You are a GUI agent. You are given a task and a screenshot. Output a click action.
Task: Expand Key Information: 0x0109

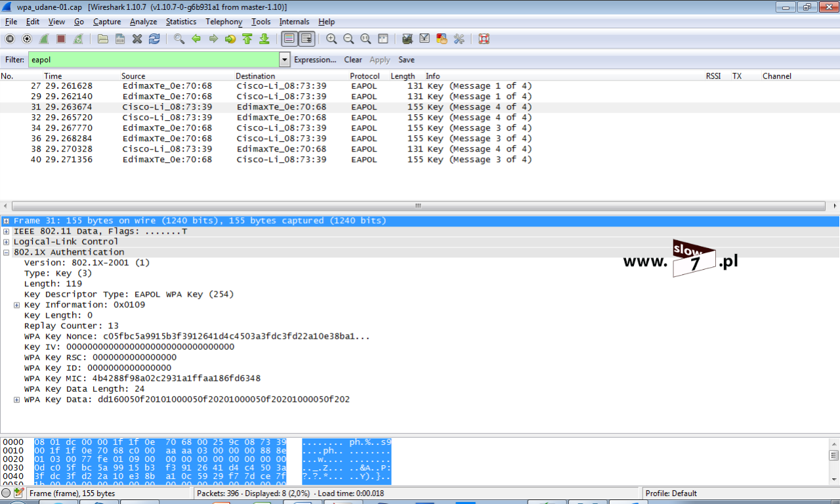coord(16,305)
